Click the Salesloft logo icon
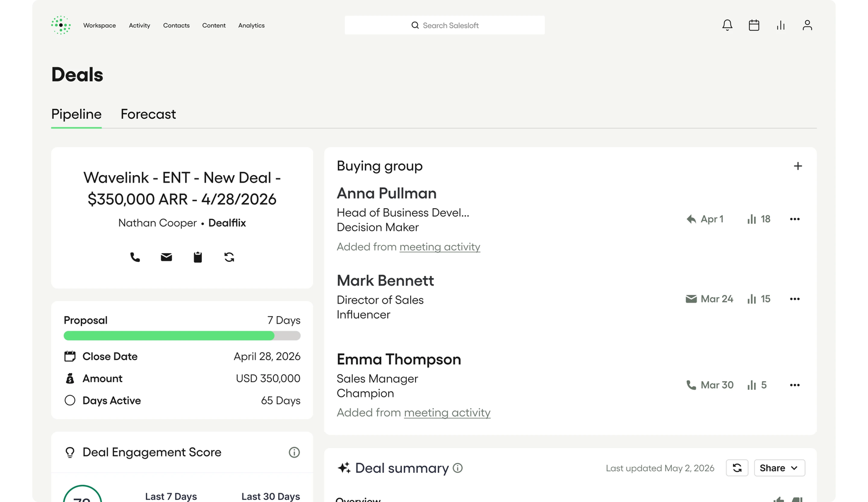Image resolution: width=868 pixels, height=502 pixels. tap(61, 25)
